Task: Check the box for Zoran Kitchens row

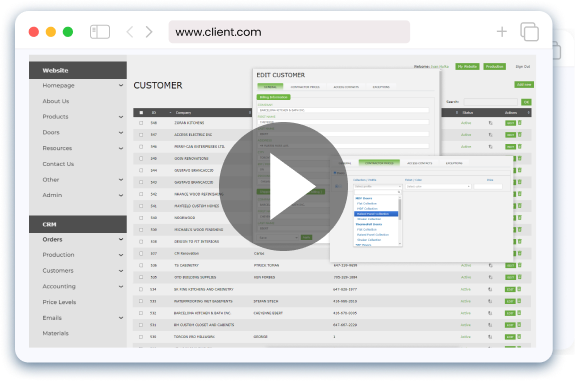Action: [141, 123]
